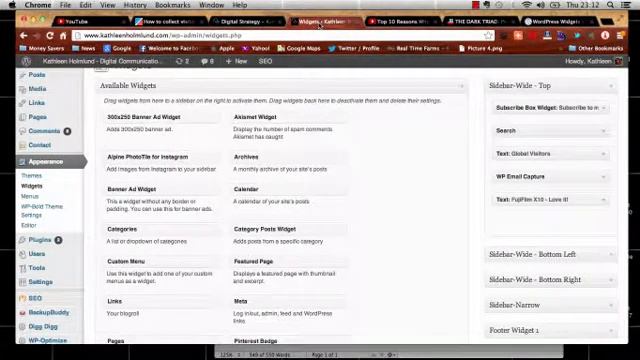Expand the Search widget settings arrow
Screen dimensions: 640x360
click(604, 131)
